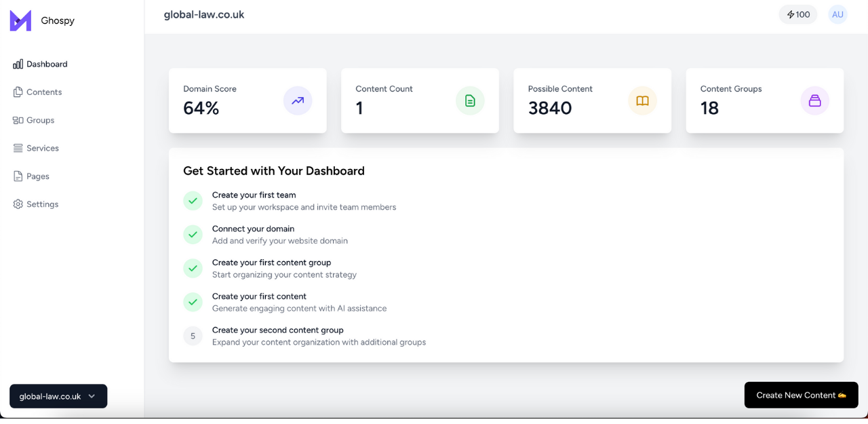Click the lightning credits badge showing 100
The width and height of the screenshot is (868, 424).
(x=798, y=14)
